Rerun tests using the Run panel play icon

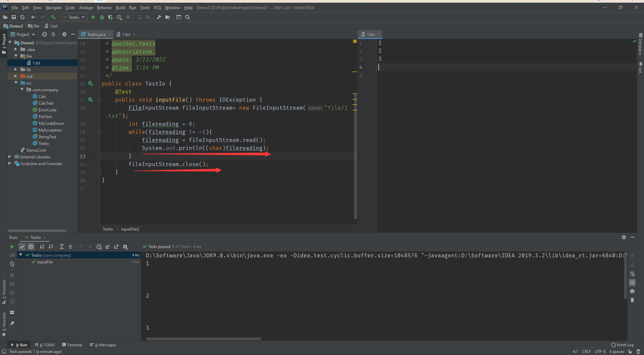point(12,247)
